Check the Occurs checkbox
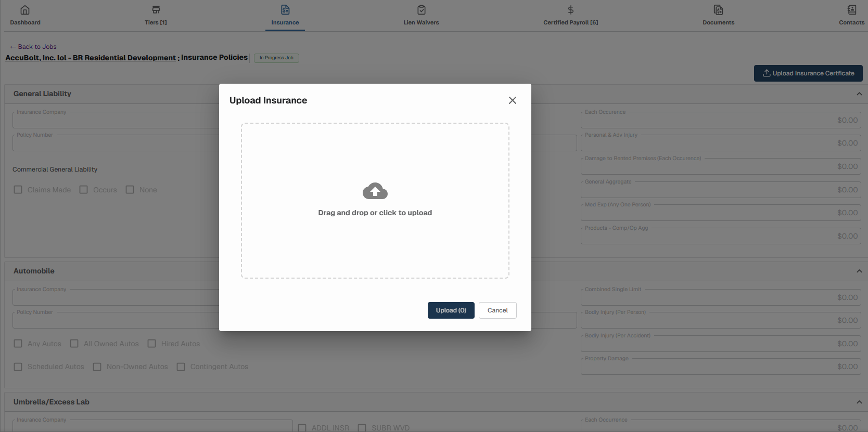 84,190
